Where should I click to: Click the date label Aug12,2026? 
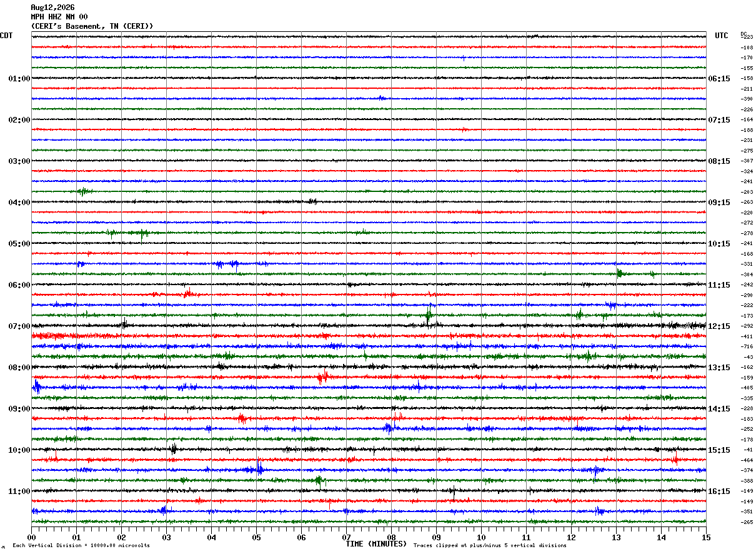tap(52, 8)
